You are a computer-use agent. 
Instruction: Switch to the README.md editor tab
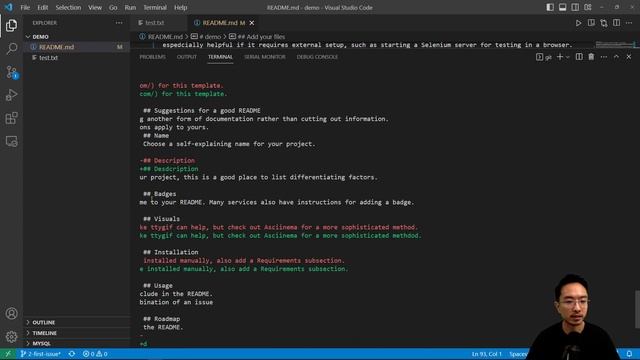click(x=220, y=23)
